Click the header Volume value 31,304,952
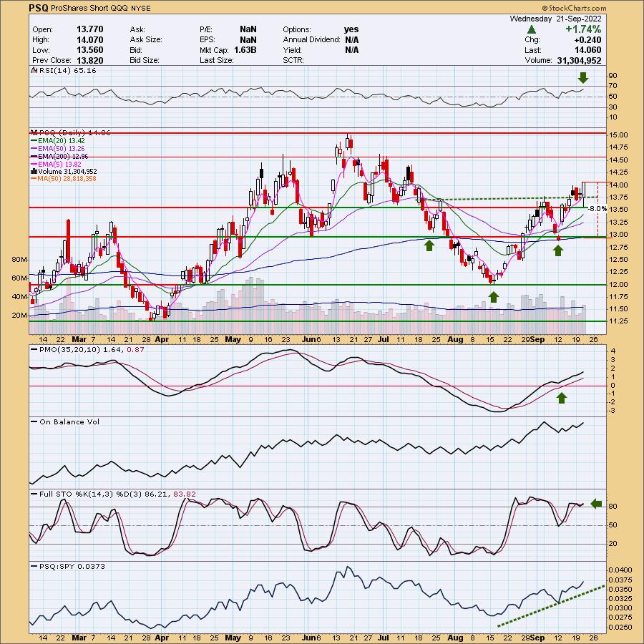The width and height of the screenshot is (644, 644). coord(579,60)
